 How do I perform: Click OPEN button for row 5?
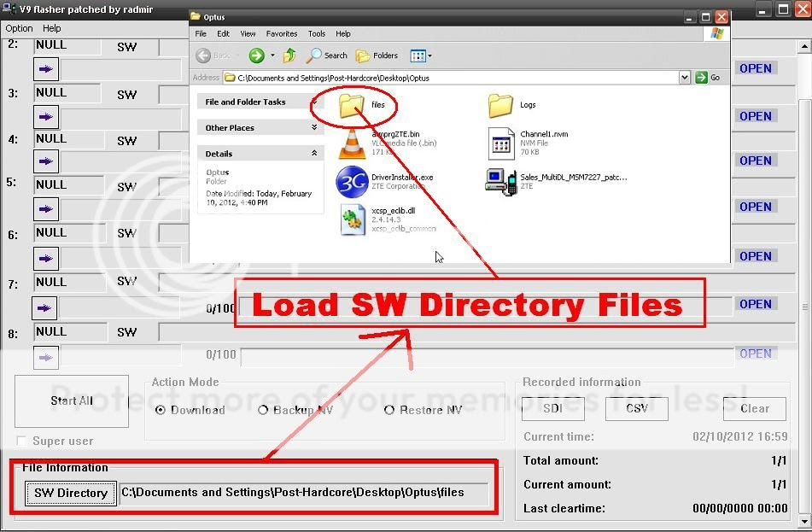click(x=756, y=207)
